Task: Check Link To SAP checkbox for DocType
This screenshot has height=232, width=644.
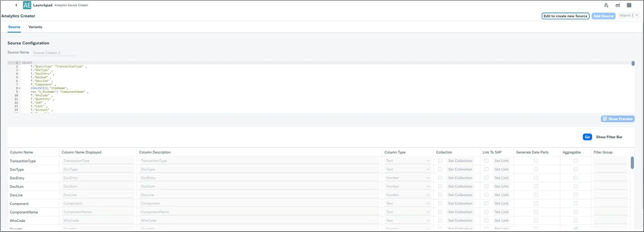Action: (486, 169)
